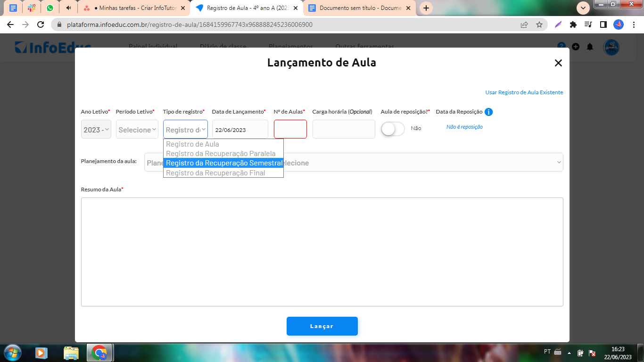
Task: Open the media control icon
Action: (588, 25)
